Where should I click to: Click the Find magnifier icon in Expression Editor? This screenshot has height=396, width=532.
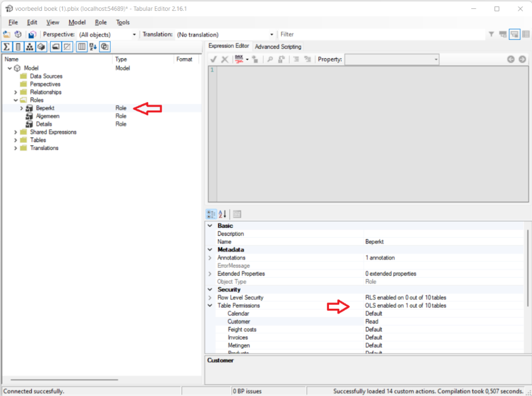pos(270,59)
